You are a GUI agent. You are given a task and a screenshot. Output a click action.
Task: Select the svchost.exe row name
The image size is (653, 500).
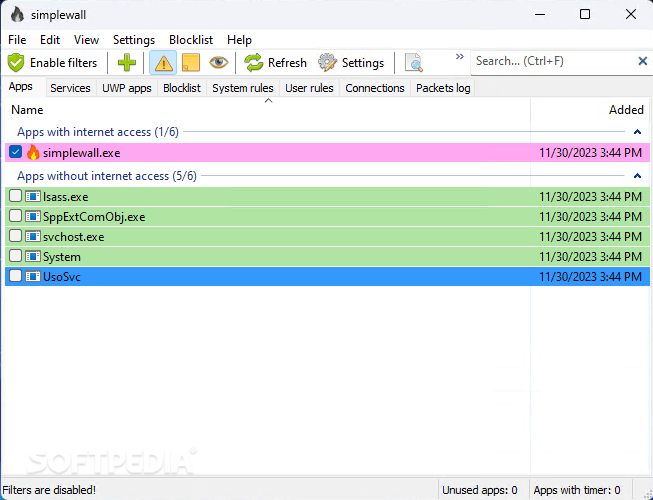click(74, 237)
